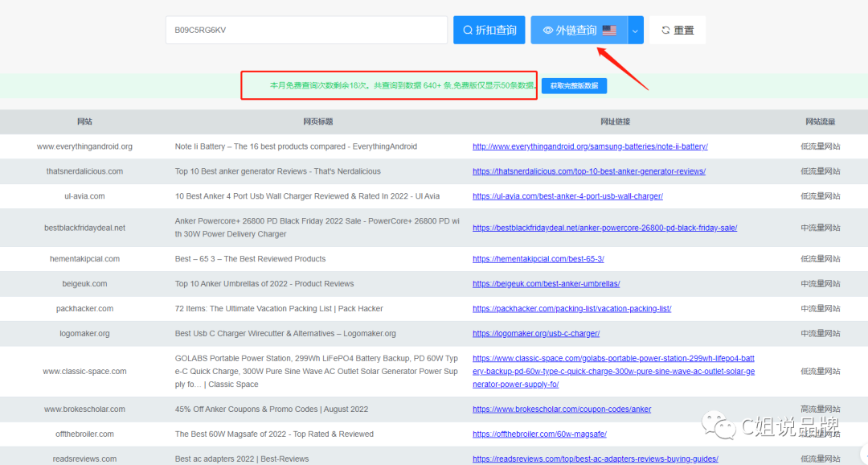Screen dimensions: 868x465
Task: Click the 'Note Ii Battery – The 16 best' title
Action: pos(296,146)
